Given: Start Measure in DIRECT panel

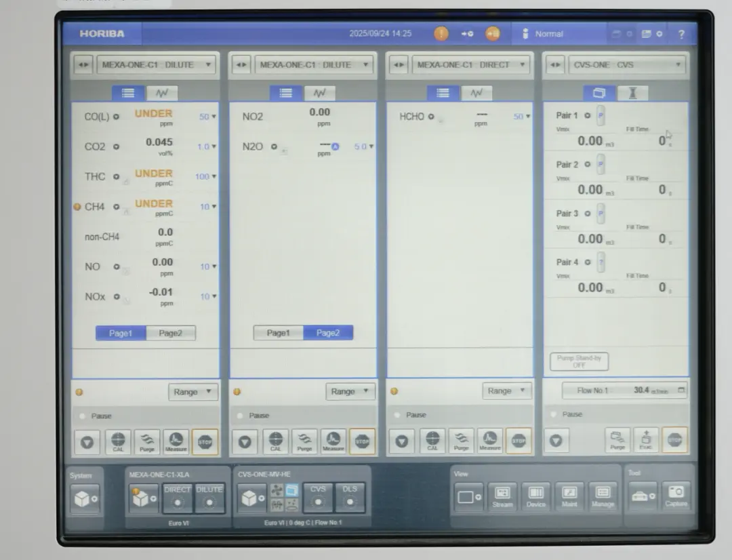Looking at the screenshot, I should [x=490, y=441].
